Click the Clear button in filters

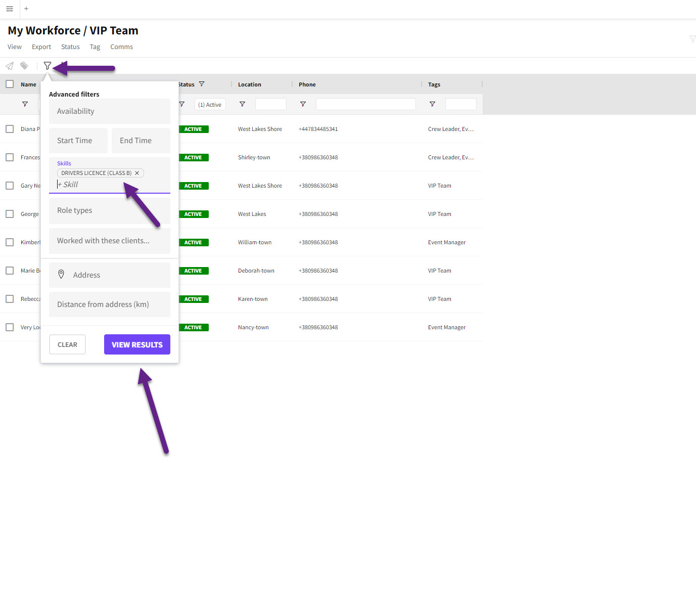67,344
